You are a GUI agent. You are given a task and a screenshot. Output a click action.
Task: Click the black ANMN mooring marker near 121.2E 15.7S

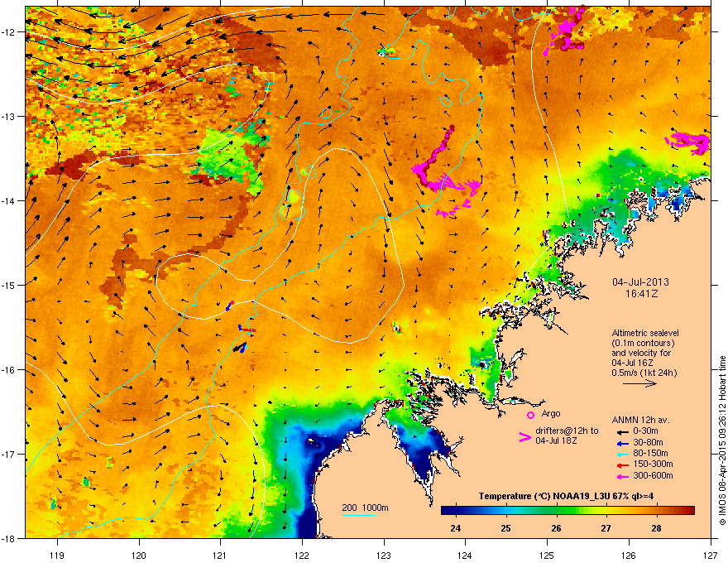coord(240,347)
